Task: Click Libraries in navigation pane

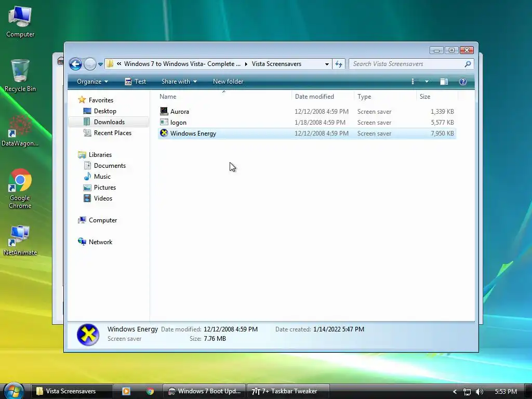Action: click(x=100, y=155)
